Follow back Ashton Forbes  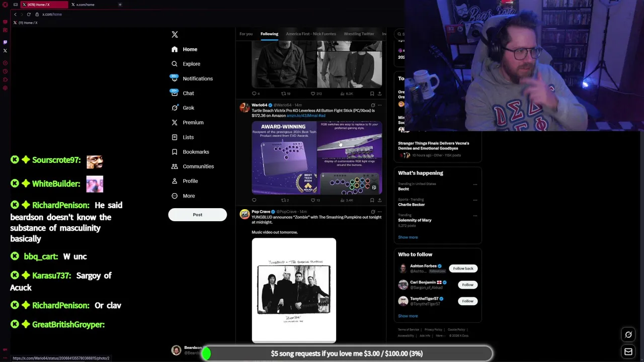pyautogui.click(x=463, y=268)
